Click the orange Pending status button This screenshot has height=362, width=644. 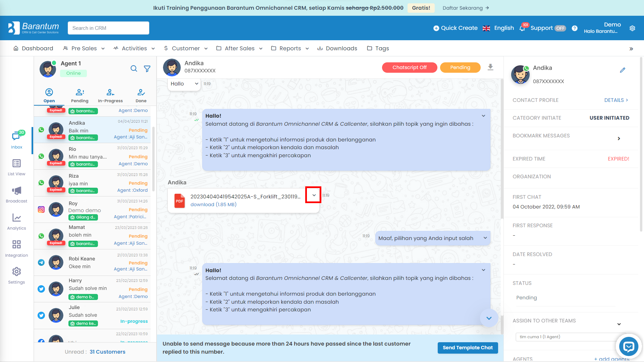click(x=460, y=67)
